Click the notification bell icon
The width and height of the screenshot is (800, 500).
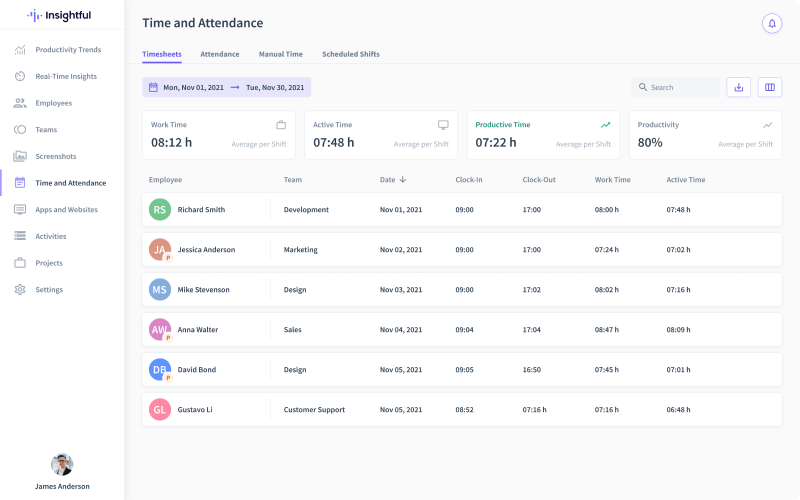[771, 23]
